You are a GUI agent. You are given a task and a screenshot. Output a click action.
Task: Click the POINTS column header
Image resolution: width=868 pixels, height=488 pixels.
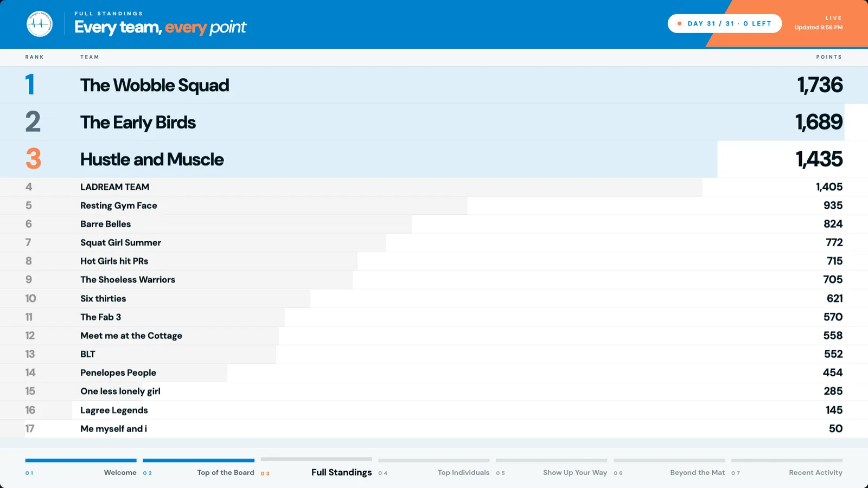[829, 57]
